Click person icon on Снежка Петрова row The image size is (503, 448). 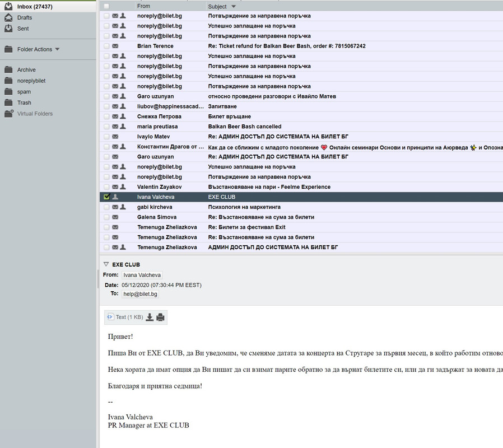coord(123,116)
